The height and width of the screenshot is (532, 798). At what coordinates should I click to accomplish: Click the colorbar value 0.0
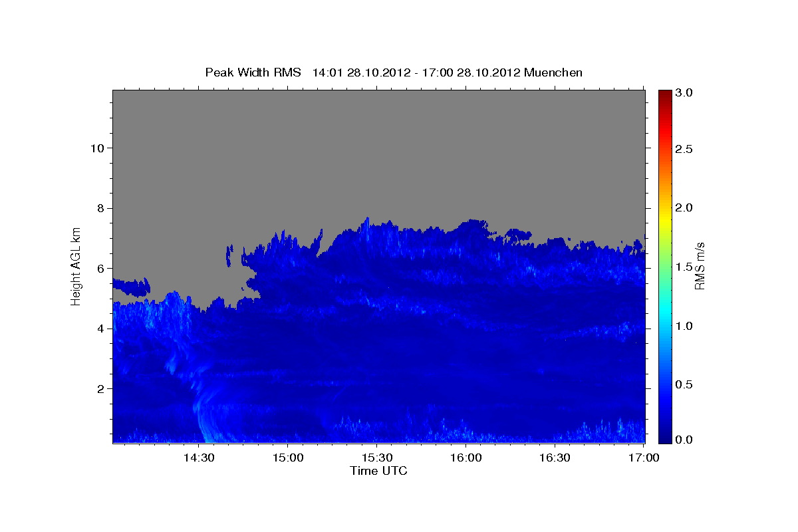point(684,440)
